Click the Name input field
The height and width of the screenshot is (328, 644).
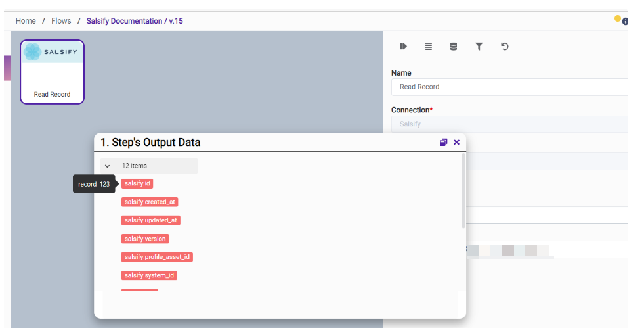(x=509, y=87)
